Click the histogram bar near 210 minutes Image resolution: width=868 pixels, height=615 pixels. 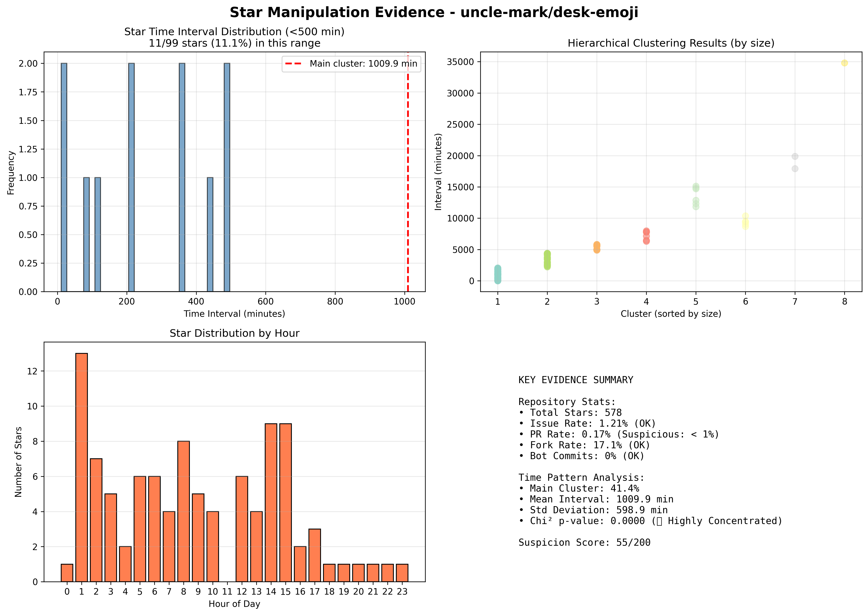131,177
